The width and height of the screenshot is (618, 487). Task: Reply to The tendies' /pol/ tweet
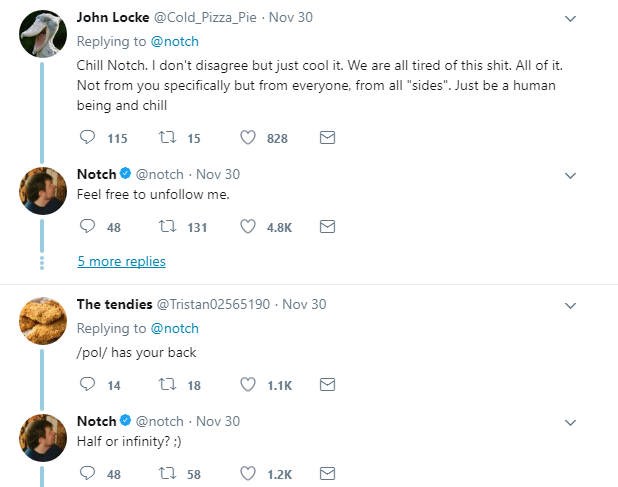tap(87, 384)
